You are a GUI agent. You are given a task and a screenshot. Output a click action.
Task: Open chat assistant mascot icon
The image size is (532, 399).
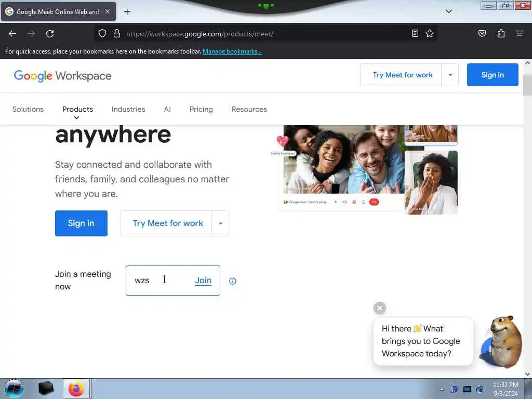tap(501, 343)
